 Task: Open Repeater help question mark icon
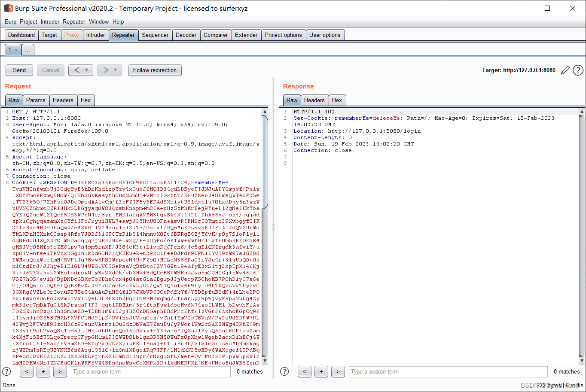(x=578, y=70)
